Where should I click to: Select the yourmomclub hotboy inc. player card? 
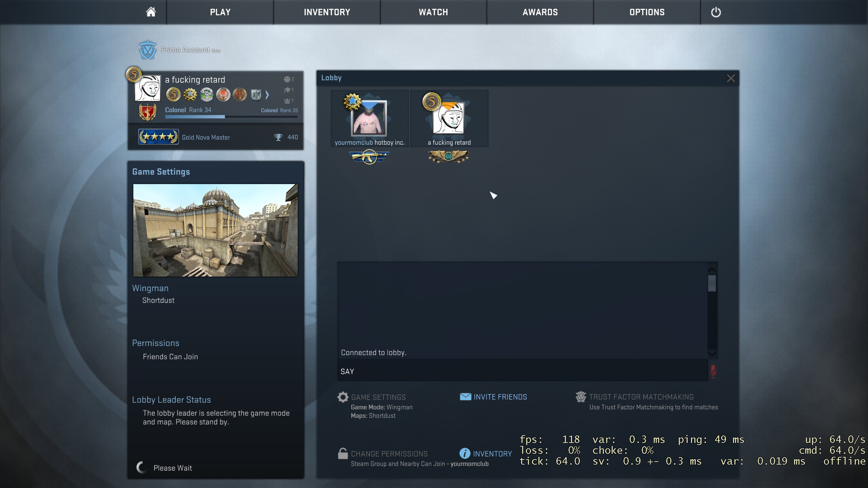click(x=369, y=119)
